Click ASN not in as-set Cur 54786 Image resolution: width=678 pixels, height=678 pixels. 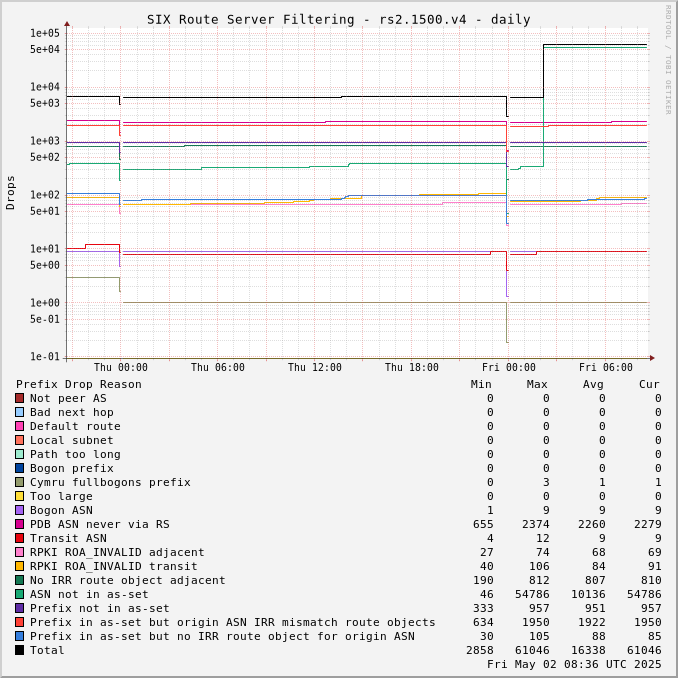(644, 594)
